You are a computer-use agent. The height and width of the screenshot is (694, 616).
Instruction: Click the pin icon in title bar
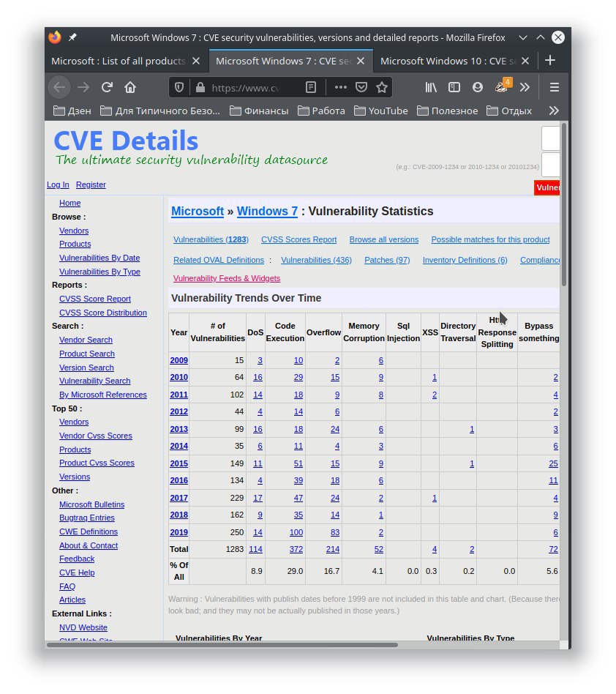pyautogui.click(x=72, y=37)
